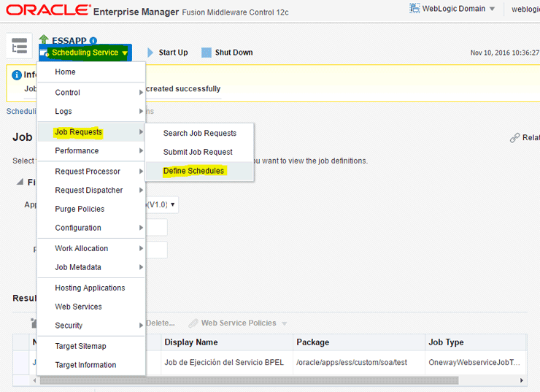Click the Job Type column header
This screenshot has height=392, width=540.
point(476,342)
